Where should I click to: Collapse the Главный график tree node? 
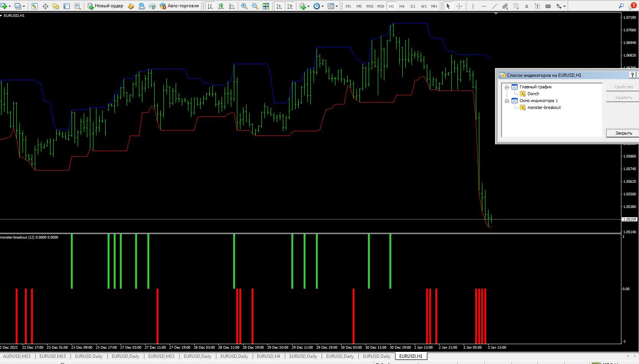coord(507,87)
